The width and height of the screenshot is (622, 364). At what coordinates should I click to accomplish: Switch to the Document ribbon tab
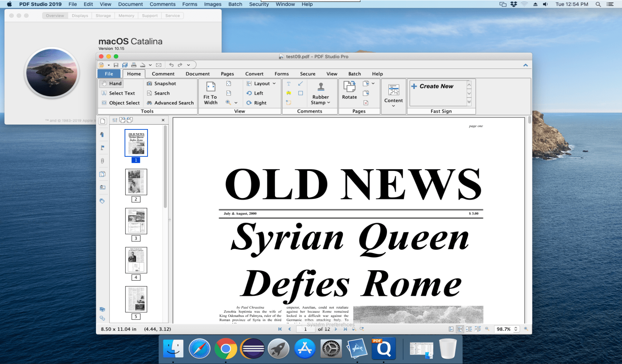[x=198, y=74]
